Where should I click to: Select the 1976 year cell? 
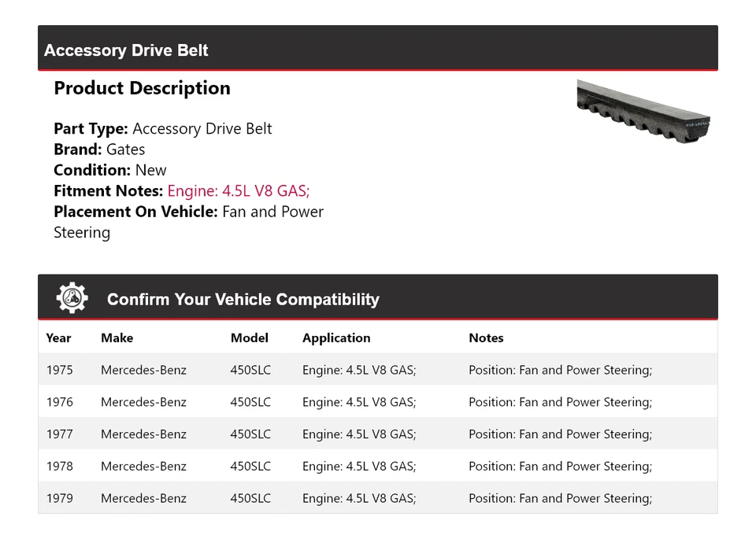tap(59, 402)
